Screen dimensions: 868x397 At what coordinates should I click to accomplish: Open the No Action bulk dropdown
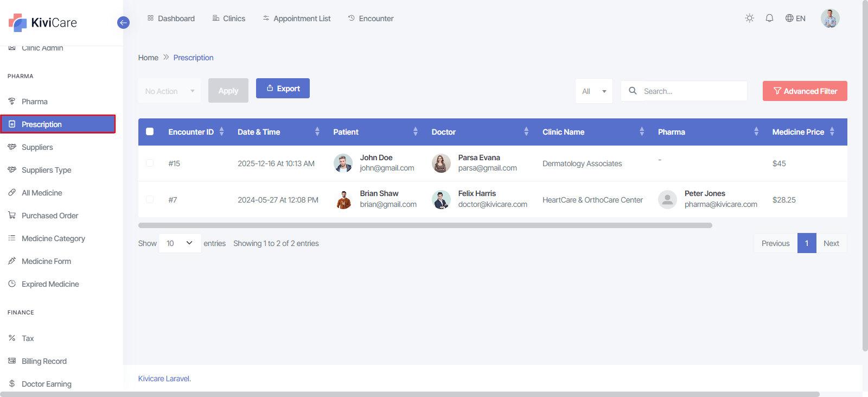169,91
